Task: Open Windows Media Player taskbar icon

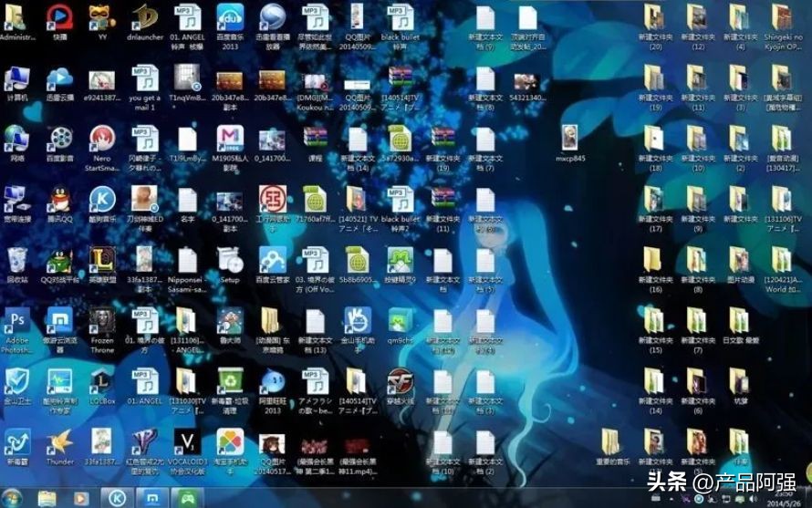Action: point(80,499)
